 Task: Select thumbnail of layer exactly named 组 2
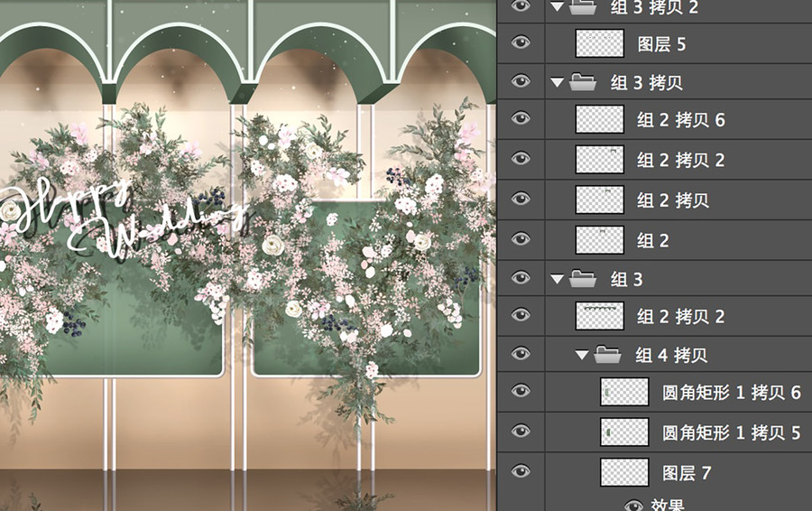click(x=600, y=239)
